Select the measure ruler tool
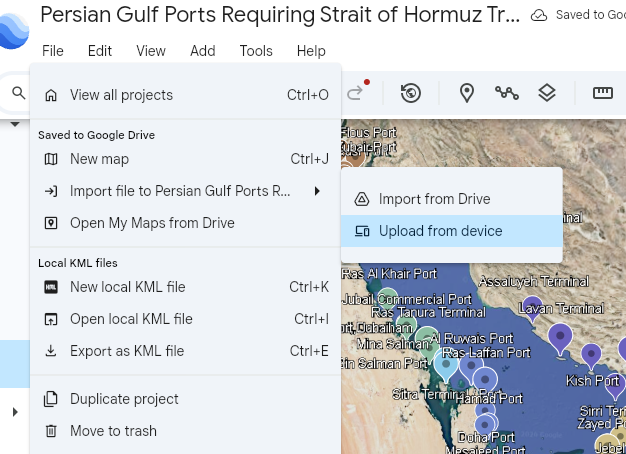Viewport: 626px width, 454px height. (x=602, y=93)
